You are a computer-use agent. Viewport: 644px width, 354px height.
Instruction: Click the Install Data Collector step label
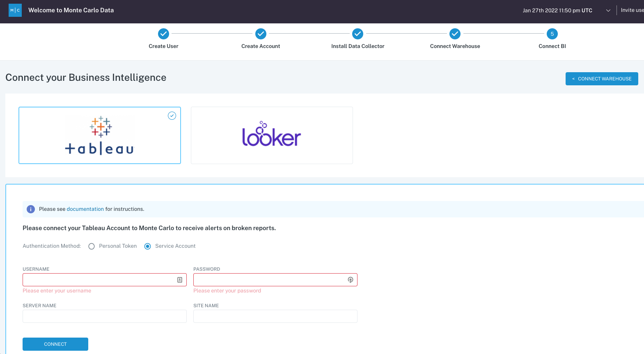point(358,46)
